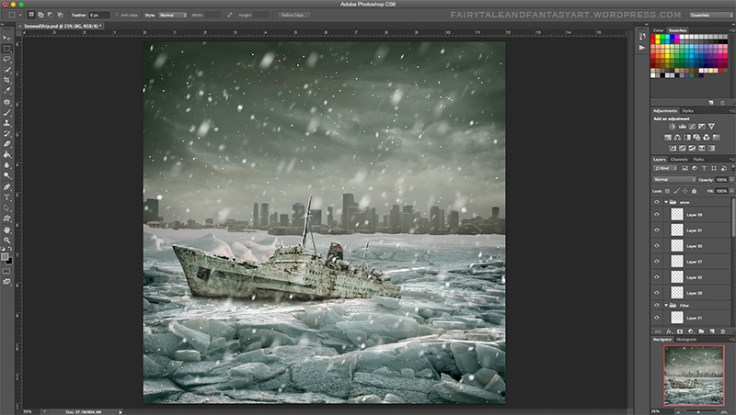Hide the Filter layer group

pos(657,305)
